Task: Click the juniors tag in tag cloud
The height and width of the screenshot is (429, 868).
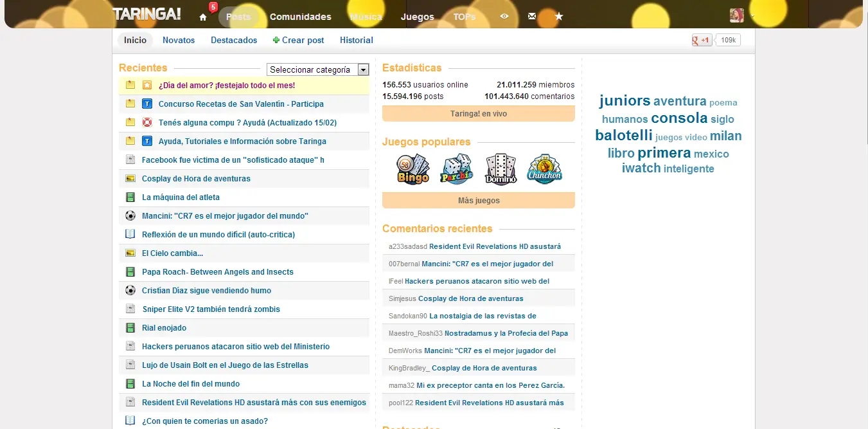Action: click(625, 100)
